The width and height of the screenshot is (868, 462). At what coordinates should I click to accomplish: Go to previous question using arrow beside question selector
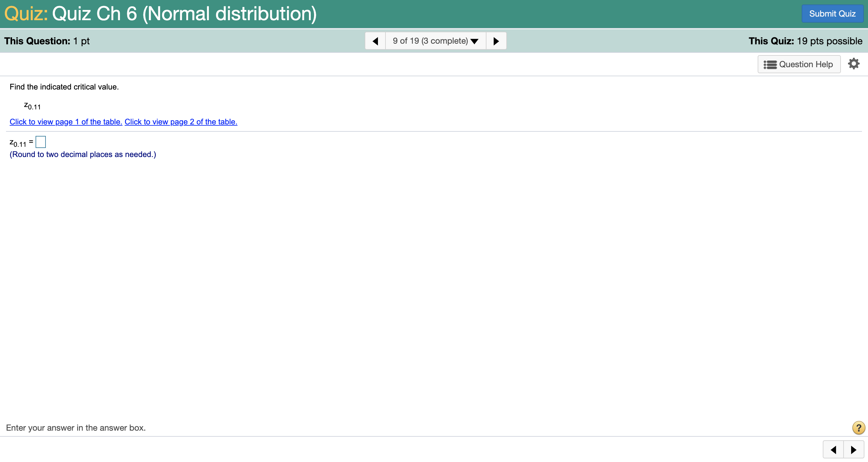[375, 41]
